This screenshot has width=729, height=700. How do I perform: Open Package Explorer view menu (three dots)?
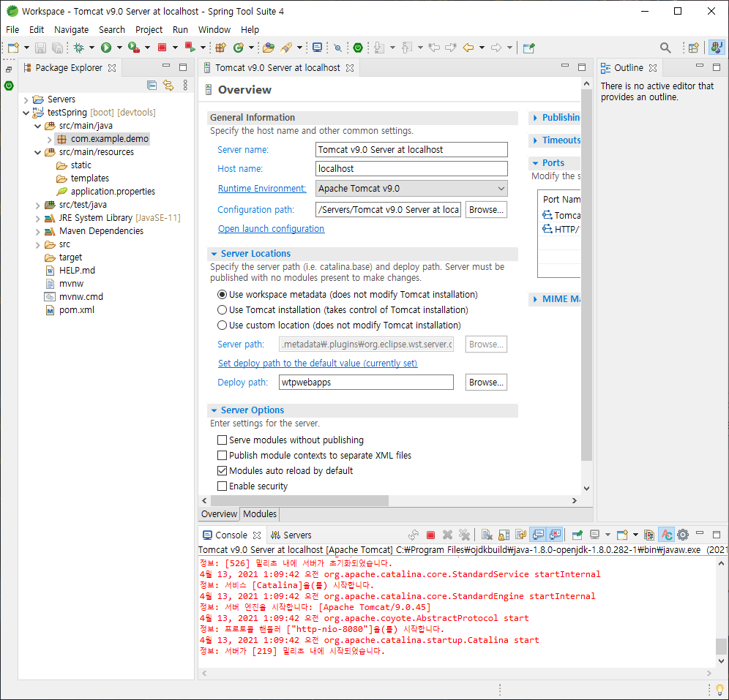185,85
